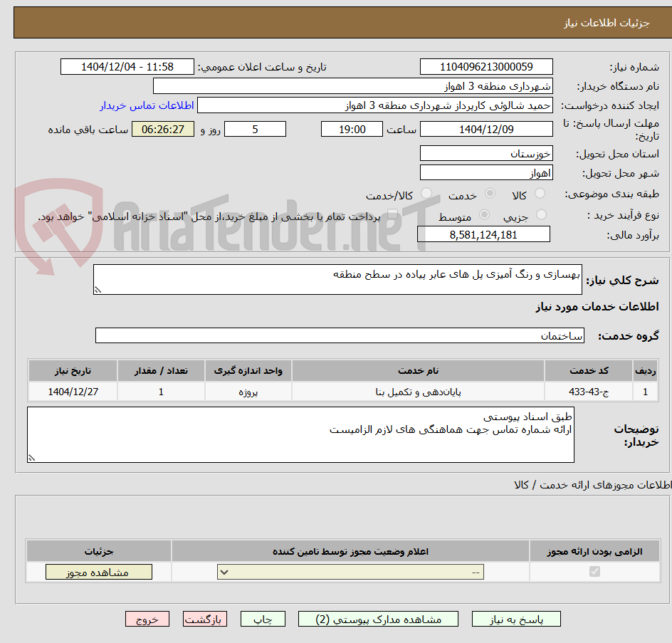Click the شماره نیاز number field
The image size is (672, 643).
pyautogui.click(x=486, y=67)
